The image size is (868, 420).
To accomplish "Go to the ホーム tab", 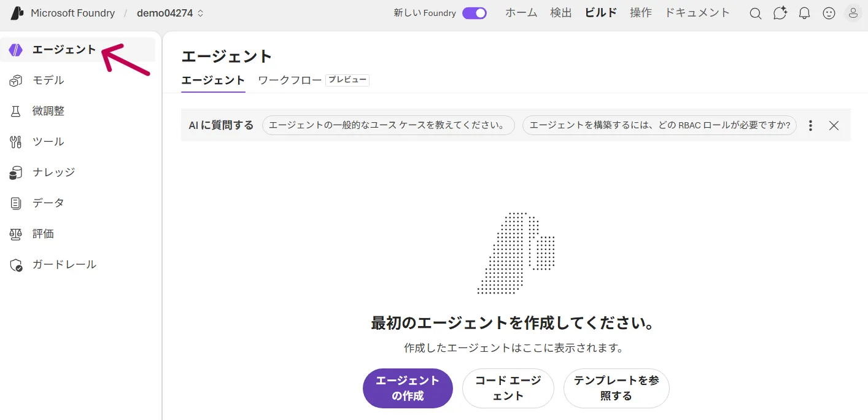I will [521, 13].
